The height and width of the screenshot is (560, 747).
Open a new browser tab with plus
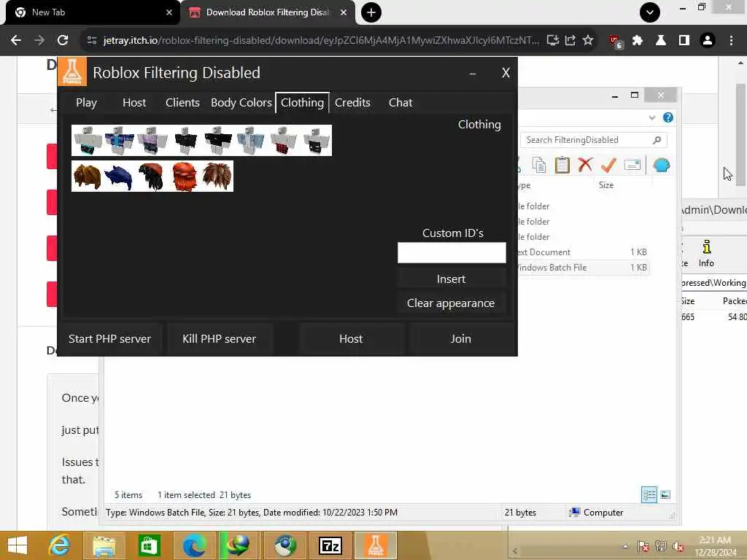click(x=371, y=12)
